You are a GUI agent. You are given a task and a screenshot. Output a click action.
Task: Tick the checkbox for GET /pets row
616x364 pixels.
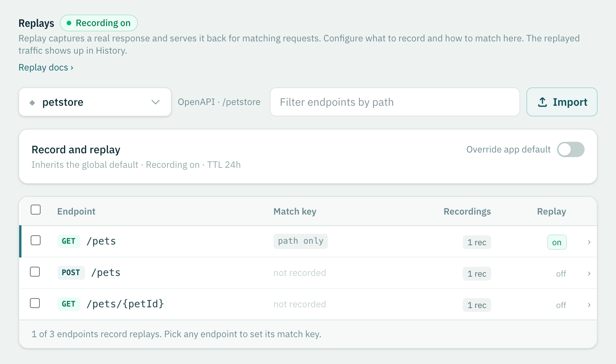click(36, 240)
